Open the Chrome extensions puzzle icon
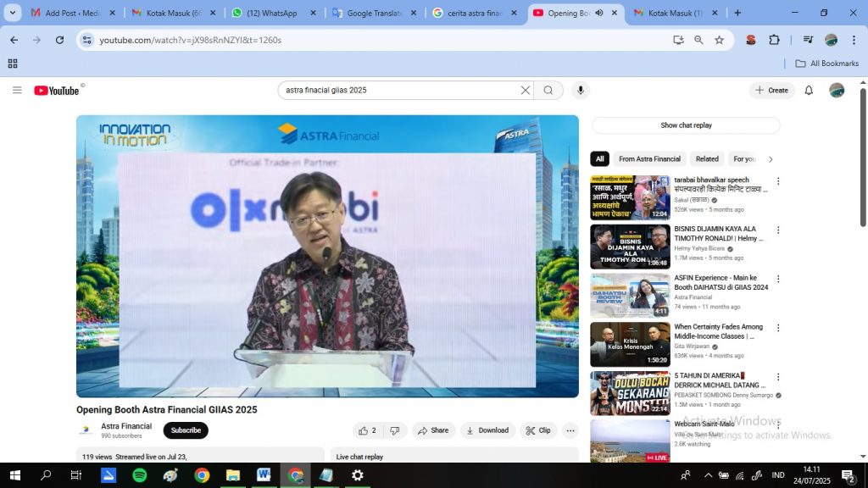Viewport: 868px width, 488px height. click(x=774, y=40)
